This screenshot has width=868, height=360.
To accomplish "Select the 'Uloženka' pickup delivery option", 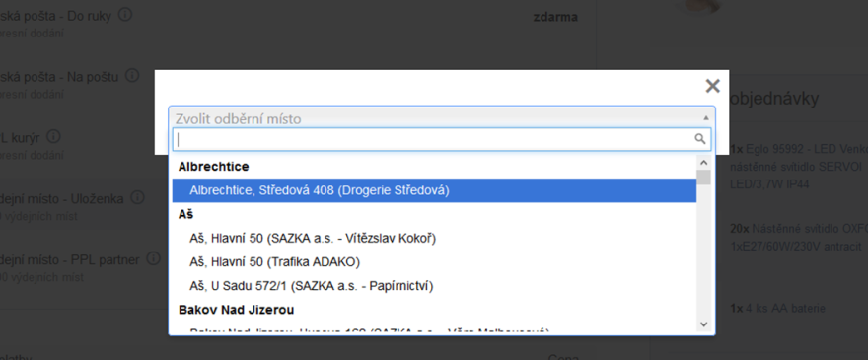I will click(61, 199).
